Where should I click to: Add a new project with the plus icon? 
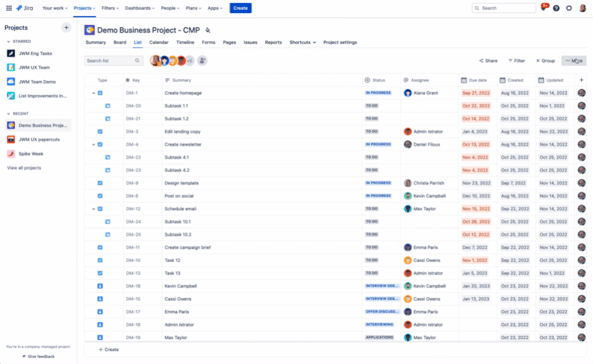(x=65, y=27)
